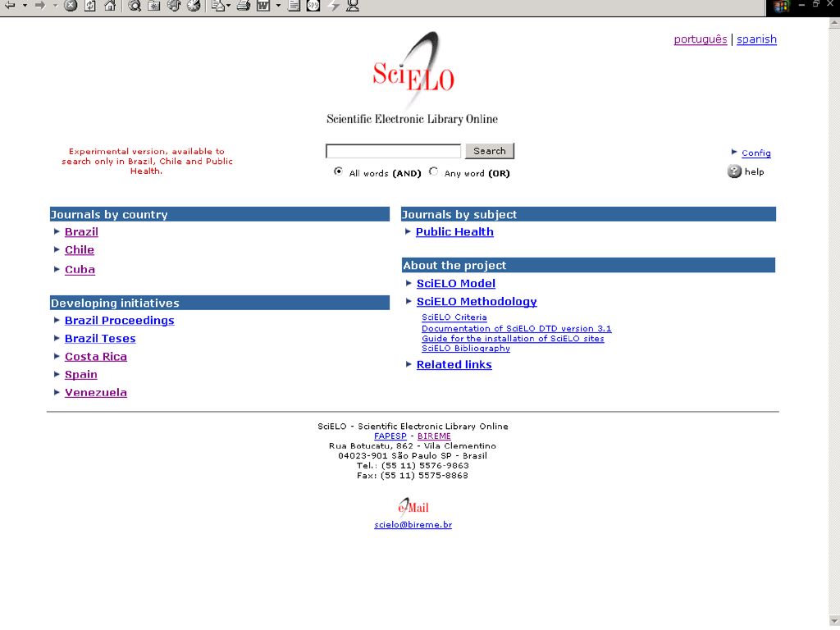Click the Mail envelope toolbar icon
840x630 pixels.
pos(218,6)
